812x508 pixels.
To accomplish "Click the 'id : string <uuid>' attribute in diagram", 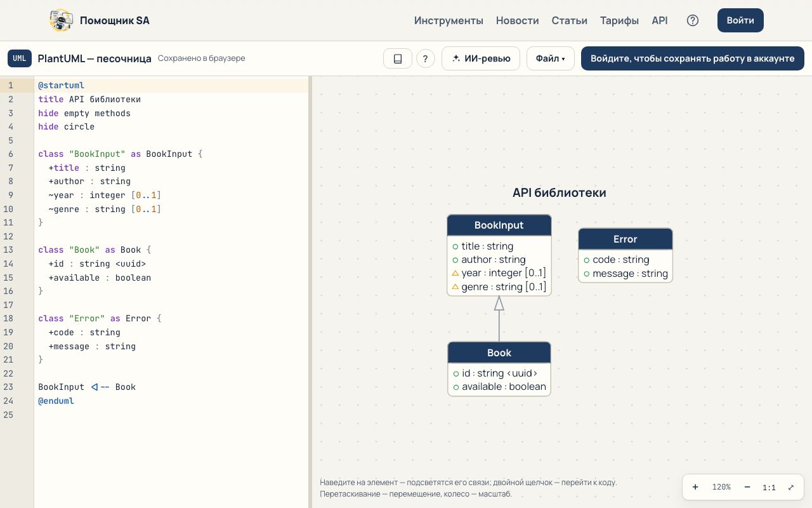I will [495, 373].
